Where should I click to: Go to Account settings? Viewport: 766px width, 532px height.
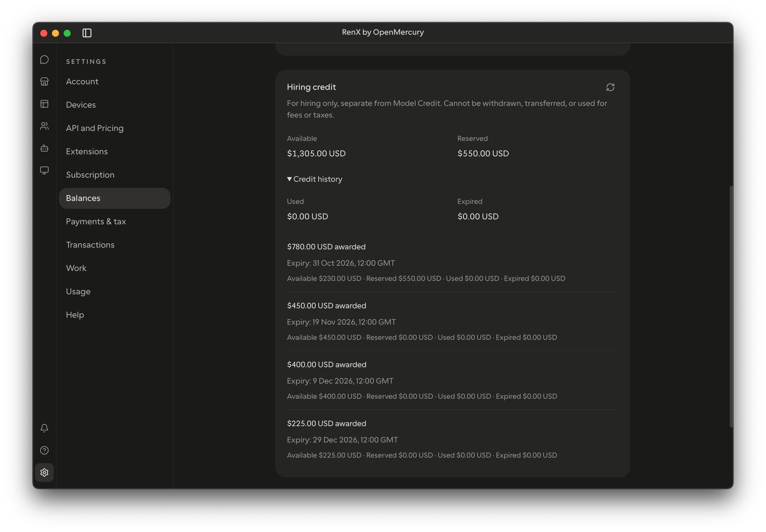tap(114, 81)
